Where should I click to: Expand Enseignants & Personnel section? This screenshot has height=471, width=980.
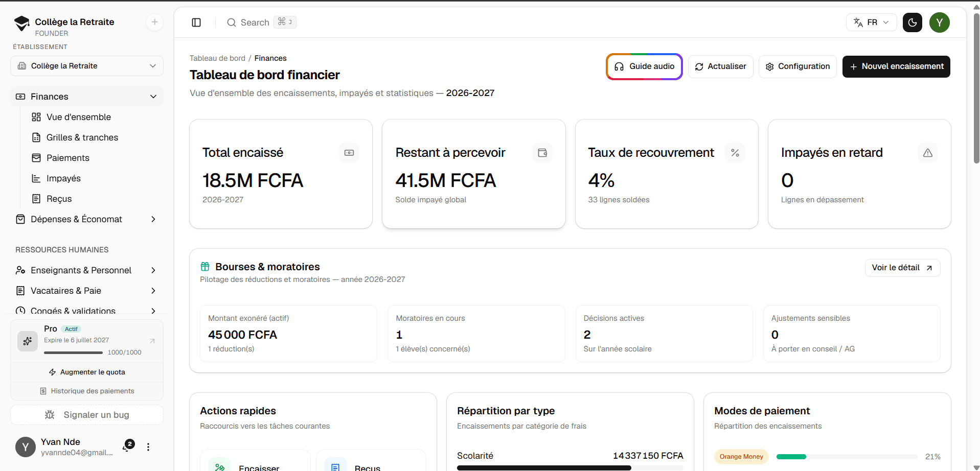[x=87, y=270]
